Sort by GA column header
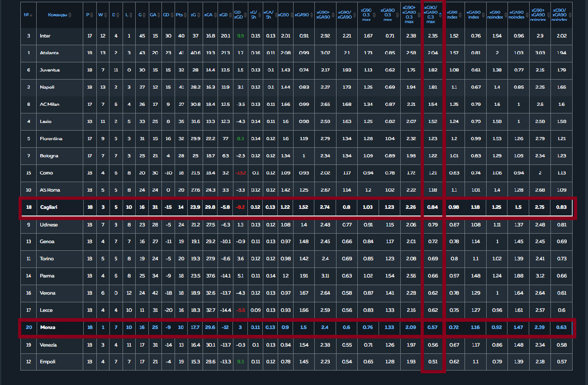588x385 pixels. pyautogui.click(x=155, y=15)
